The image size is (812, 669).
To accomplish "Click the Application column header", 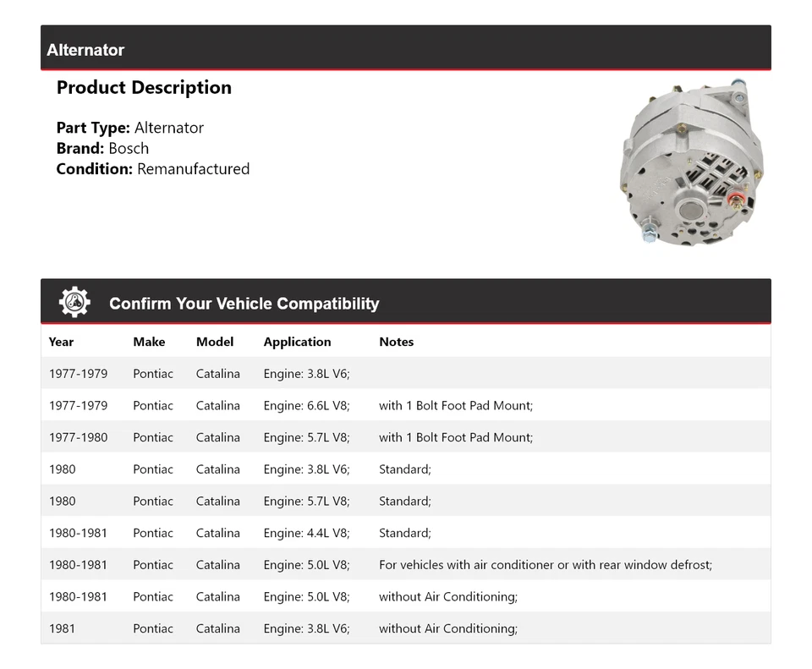I will 297,342.
